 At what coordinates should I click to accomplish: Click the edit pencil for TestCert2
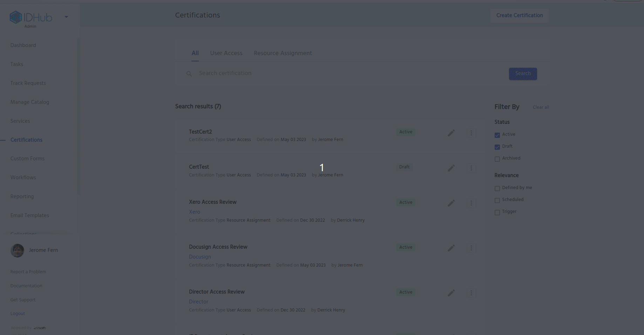tap(451, 133)
